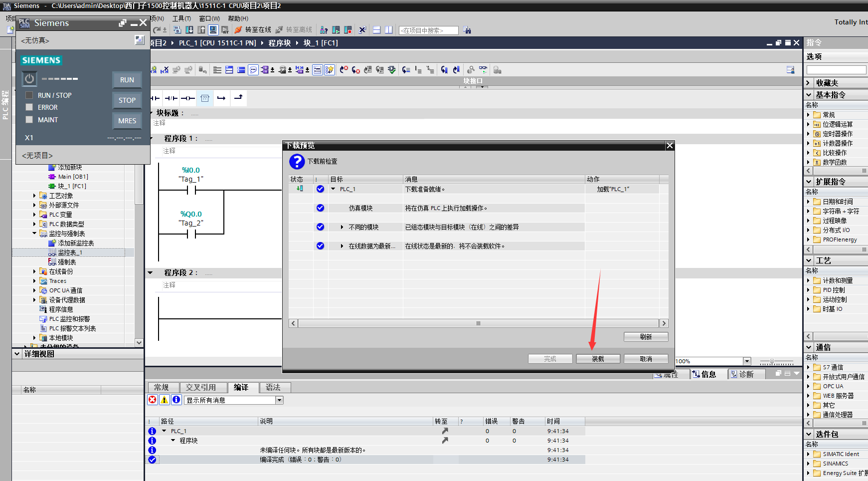Screen dimensions: 868x481
Task: Click the open branch icon in LAD toolbar
Action: [x=221, y=98]
